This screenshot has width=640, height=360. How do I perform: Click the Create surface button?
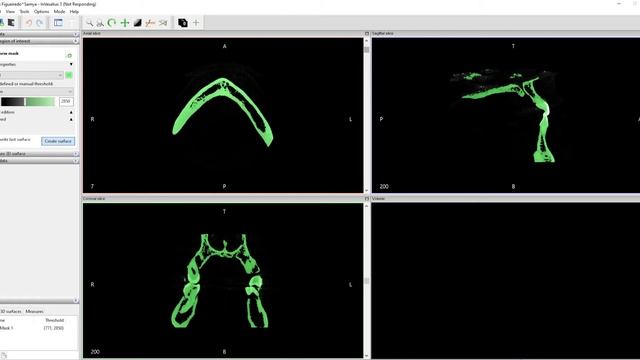(x=58, y=141)
